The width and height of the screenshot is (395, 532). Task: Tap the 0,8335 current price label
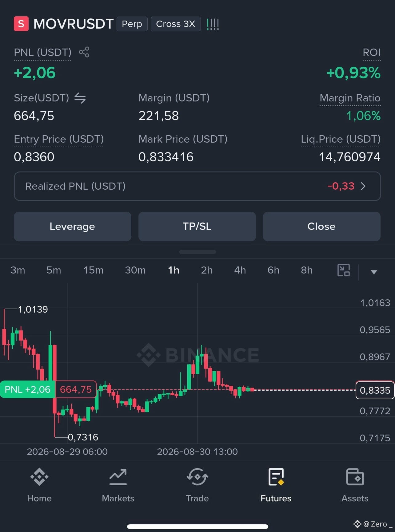pyautogui.click(x=375, y=390)
